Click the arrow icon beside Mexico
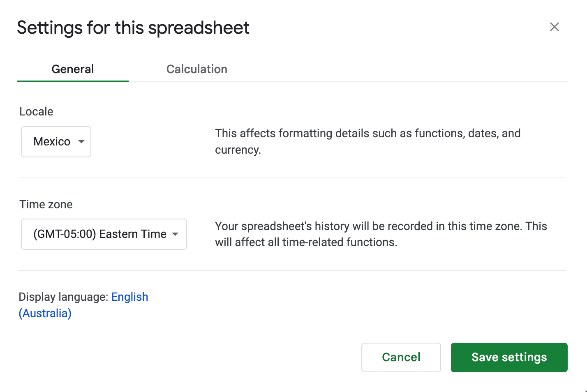Viewport: 587px width, 392px height. click(x=81, y=142)
